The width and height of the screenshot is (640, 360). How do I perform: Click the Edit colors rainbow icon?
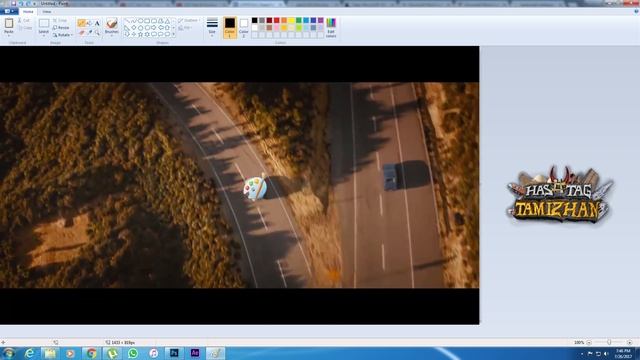click(331, 23)
